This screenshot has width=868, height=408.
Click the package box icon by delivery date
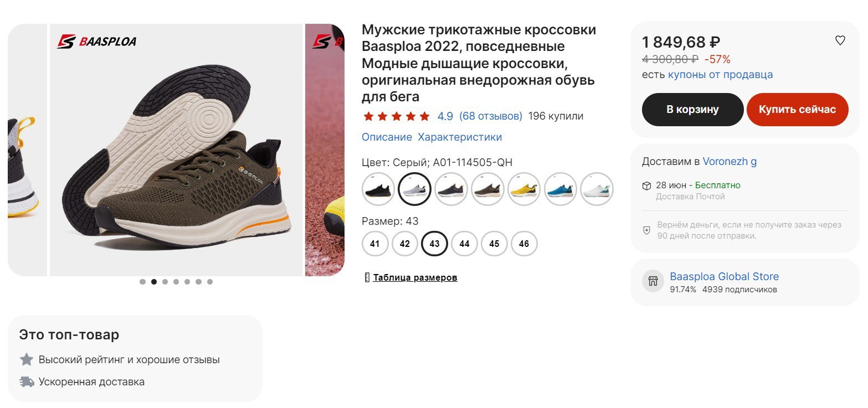(x=646, y=185)
